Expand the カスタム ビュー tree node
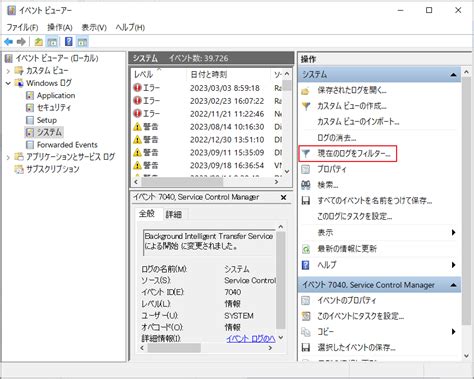This screenshot has height=379, width=474. (x=8, y=71)
